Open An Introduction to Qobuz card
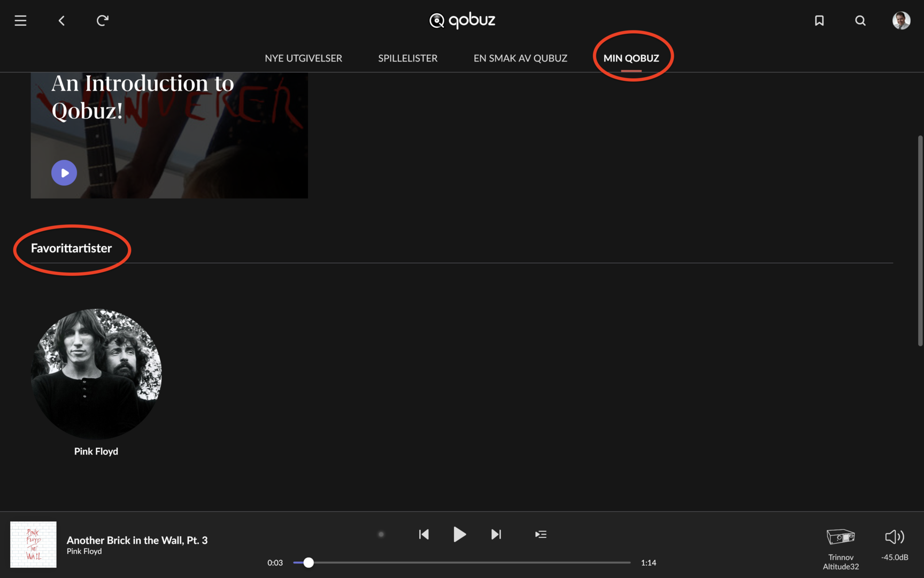924x578 pixels. (169, 135)
